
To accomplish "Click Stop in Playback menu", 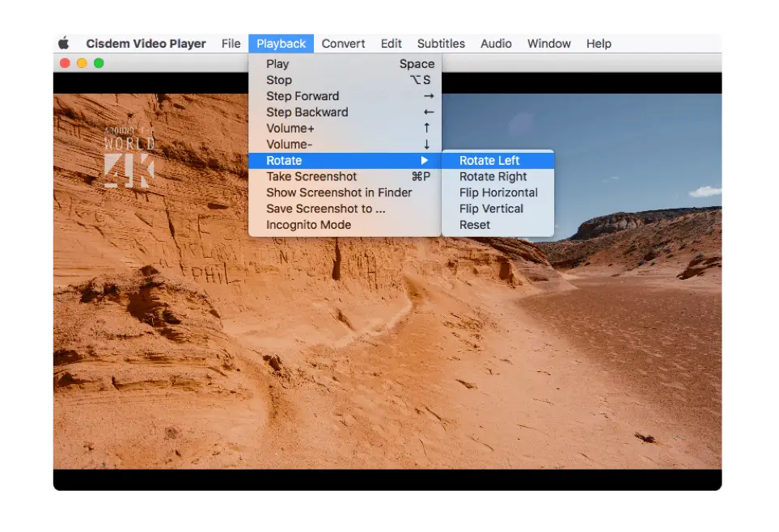I will 345,80.
